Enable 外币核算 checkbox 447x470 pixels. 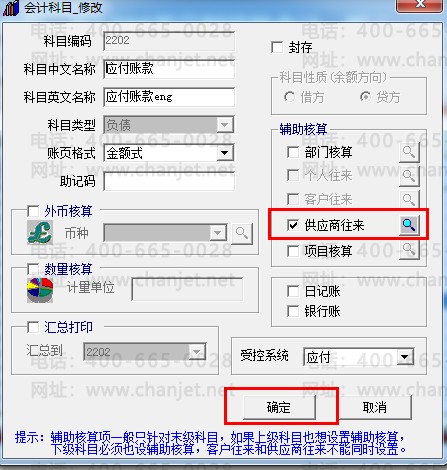(33, 211)
